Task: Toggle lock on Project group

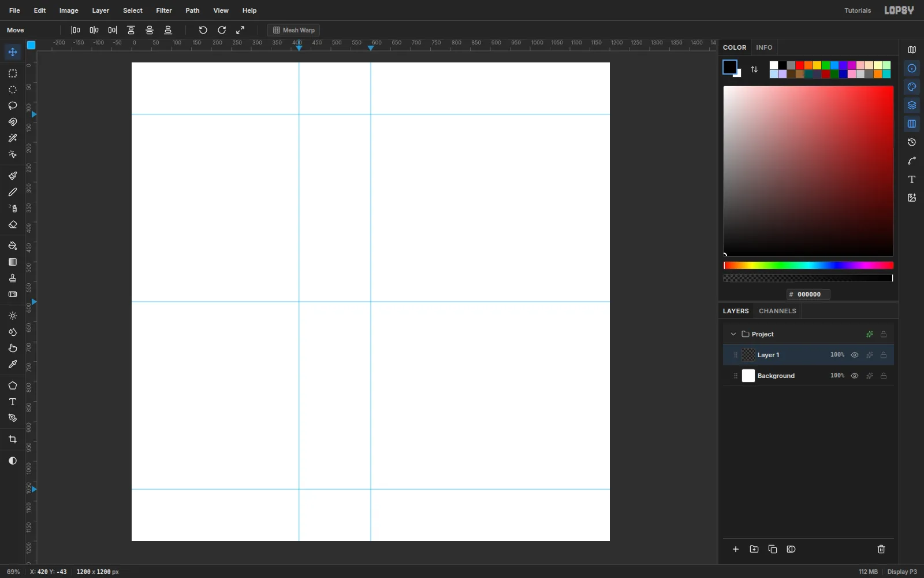Action: point(884,334)
